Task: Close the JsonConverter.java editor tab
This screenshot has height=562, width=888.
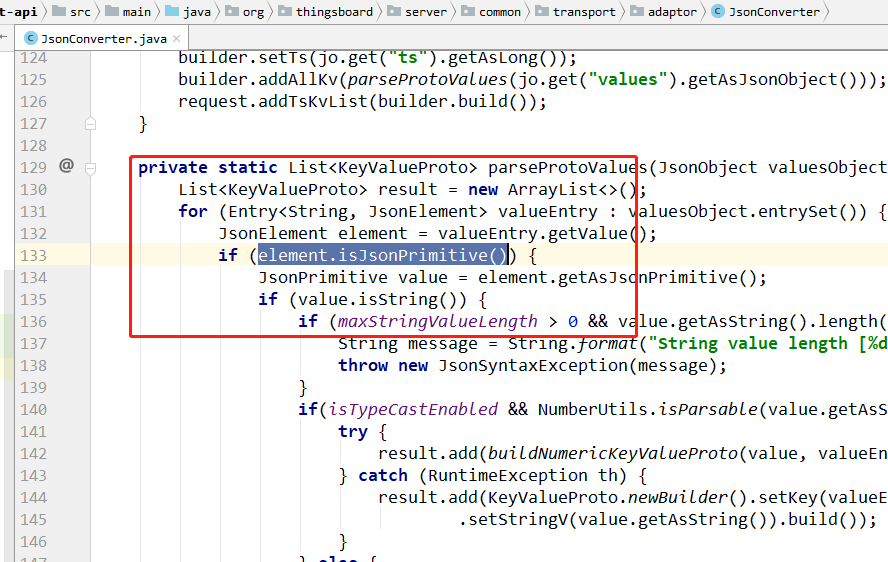Action: point(176,39)
